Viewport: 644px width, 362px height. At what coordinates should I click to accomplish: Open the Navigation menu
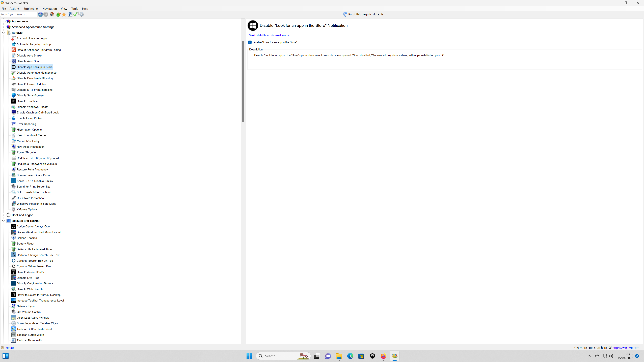click(x=49, y=9)
